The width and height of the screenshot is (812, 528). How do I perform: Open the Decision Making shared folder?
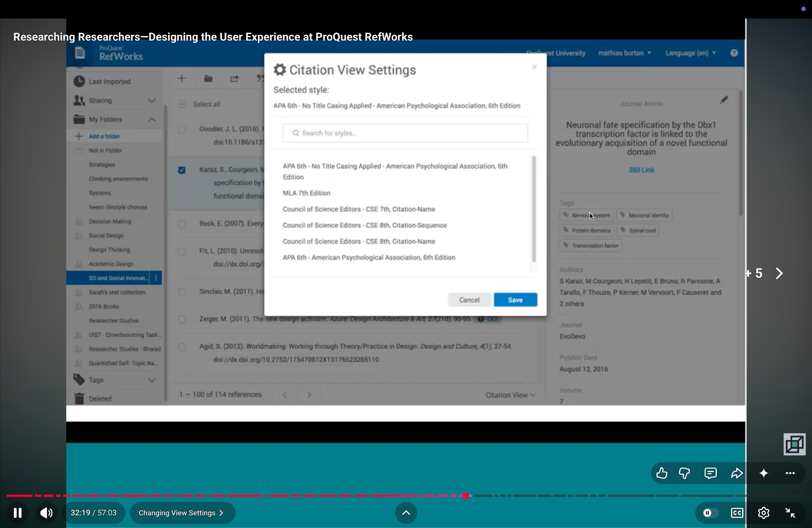tap(110, 221)
